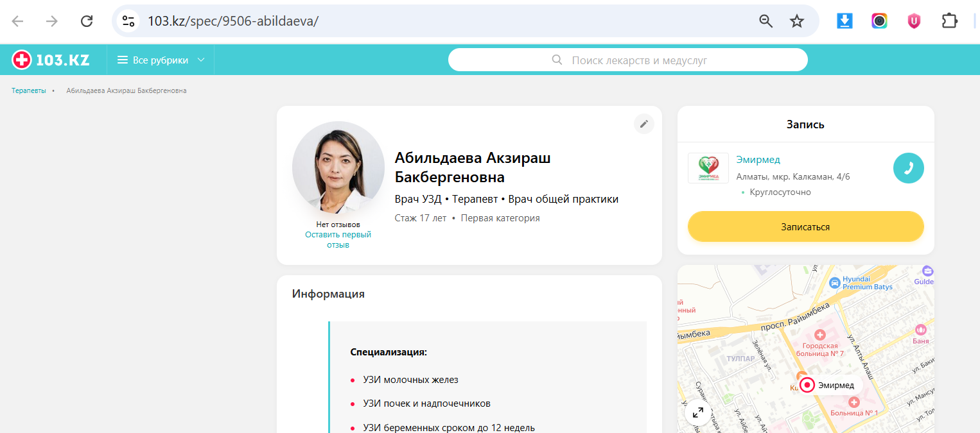Click the Специализация: label
The width and height of the screenshot is (980, 433).
click(x=389, y=352)
